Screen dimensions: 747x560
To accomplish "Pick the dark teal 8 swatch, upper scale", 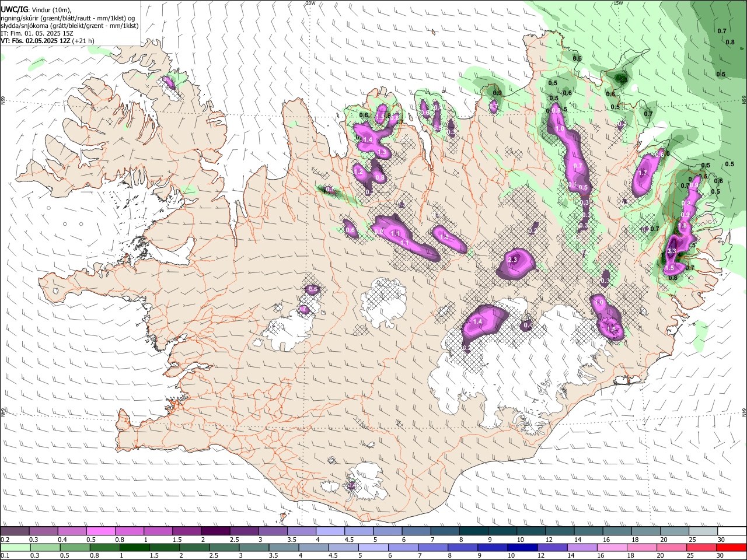I will click(x=473, y=531).
